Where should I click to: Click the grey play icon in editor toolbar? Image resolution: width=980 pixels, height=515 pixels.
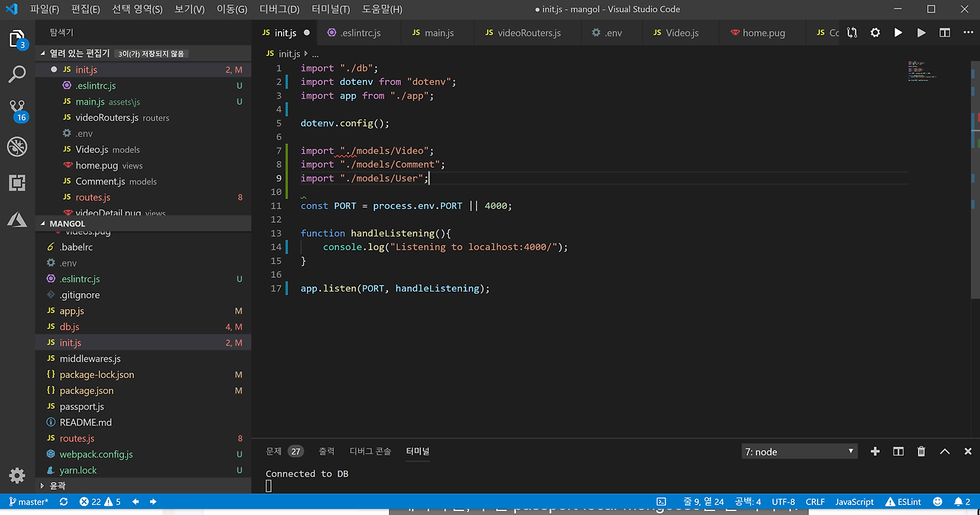coord(921,33)
